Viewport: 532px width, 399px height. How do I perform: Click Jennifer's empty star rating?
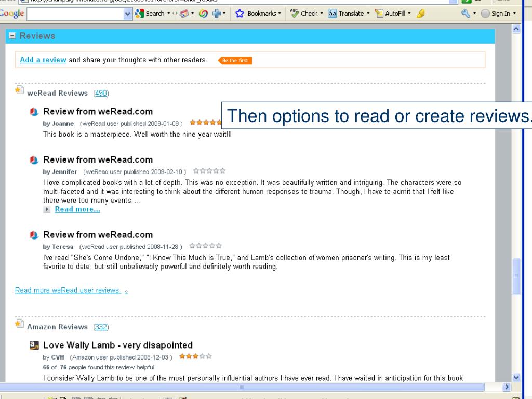point(209,170)
